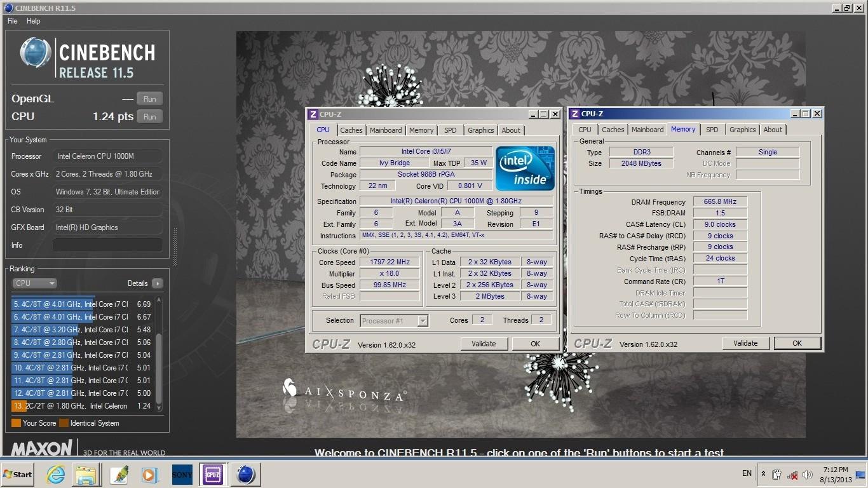Switch to Mainboard tab in left CPU-Z
Viewport: 868px width, 488px height.
(386, 130)
